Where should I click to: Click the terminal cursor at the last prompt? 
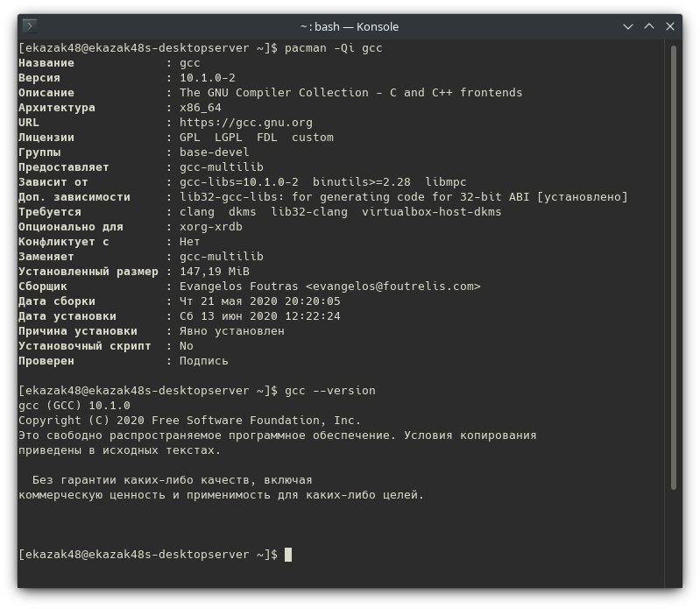pyautogui.click(x=288, y=555)
